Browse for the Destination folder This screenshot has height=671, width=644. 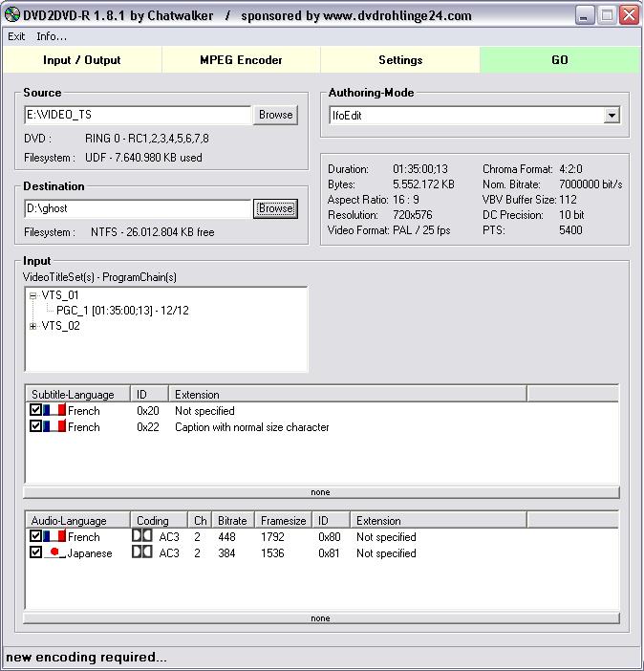click(275, 208)
